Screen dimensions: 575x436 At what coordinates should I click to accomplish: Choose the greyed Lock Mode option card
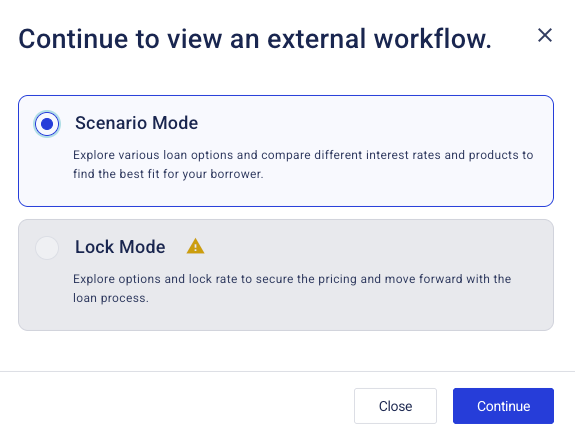point(286,275)
